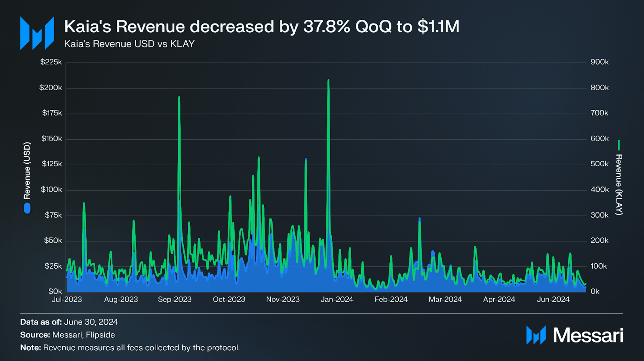Click the Note about revenue fees
644x361 pixels.
(x=130, y=348)
